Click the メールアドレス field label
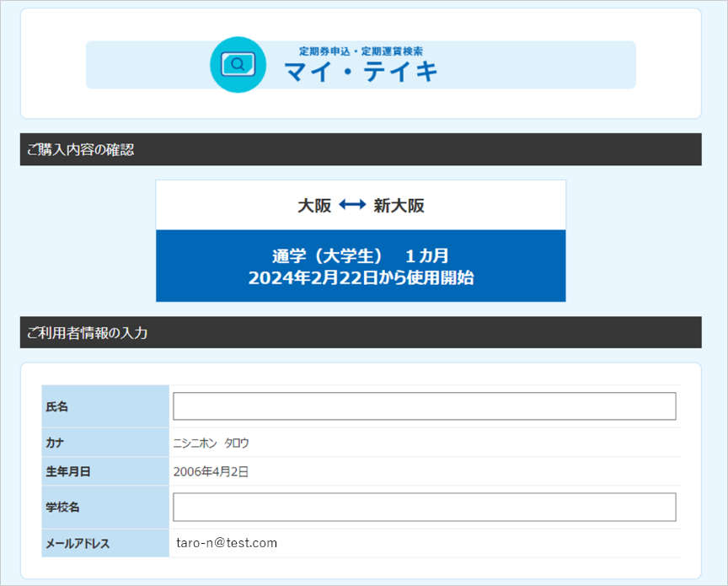The width and height of the screenshot is (728, 586). [x=78, y=544]
